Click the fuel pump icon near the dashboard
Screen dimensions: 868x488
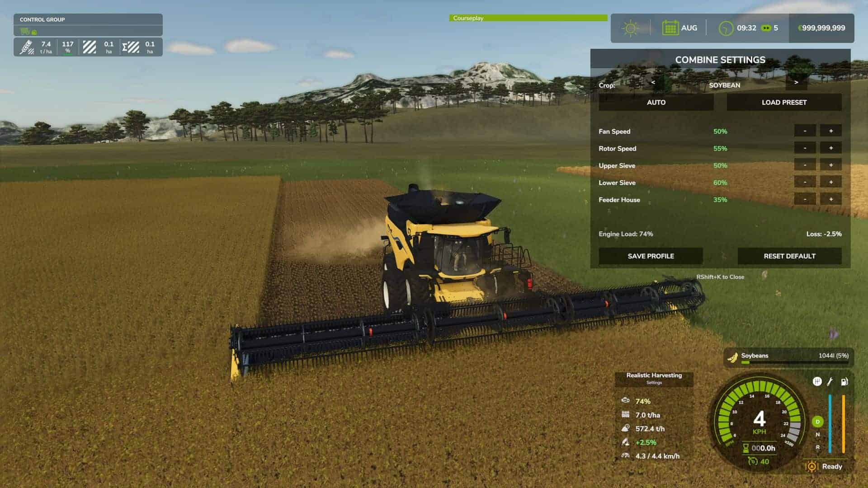pos(844,382)
